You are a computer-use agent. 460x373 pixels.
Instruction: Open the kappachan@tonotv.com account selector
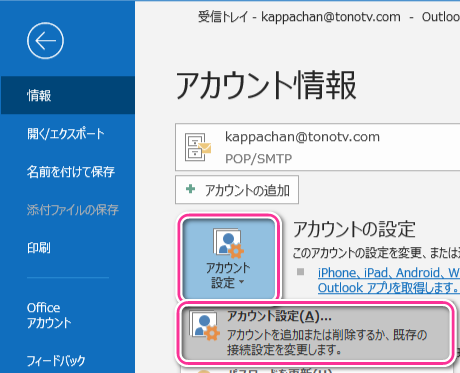click(x=317, y=147)
